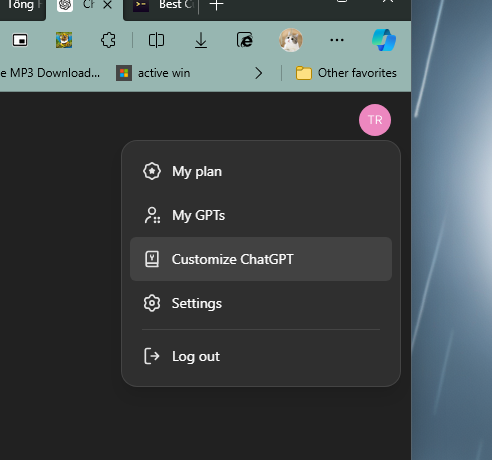The image size is (492, 460).
Task: Open a new browser tab
Action: pos(216,5)
